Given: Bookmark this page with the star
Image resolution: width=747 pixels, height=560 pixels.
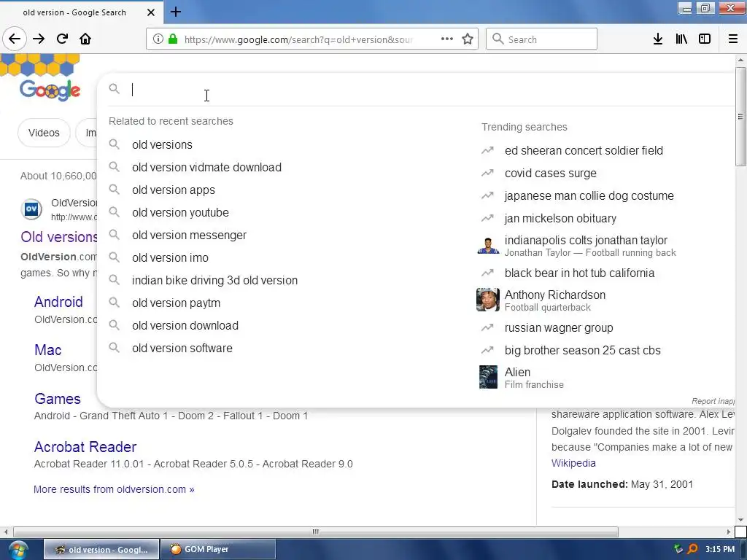Looking at the screenshot, I should [x=468, y=39].
